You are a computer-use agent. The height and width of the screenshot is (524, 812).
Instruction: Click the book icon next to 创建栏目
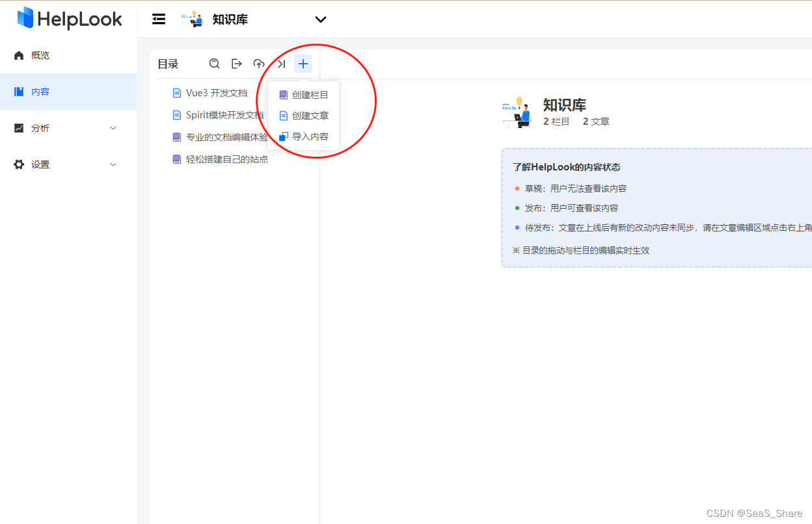click(x=284, y=95)
